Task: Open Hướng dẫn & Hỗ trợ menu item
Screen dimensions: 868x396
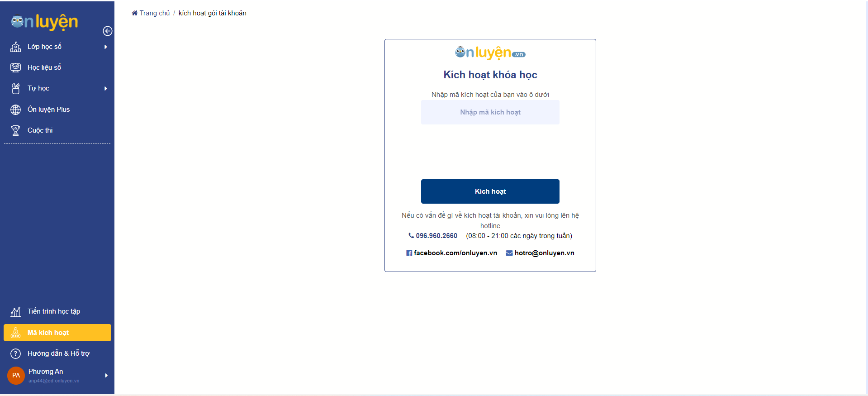Action: coord(58,353)
